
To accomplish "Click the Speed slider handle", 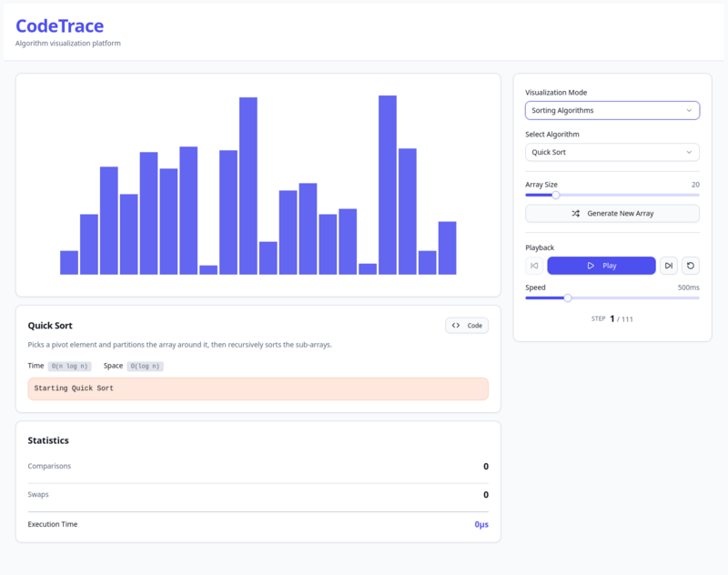I will click(569, 298).
